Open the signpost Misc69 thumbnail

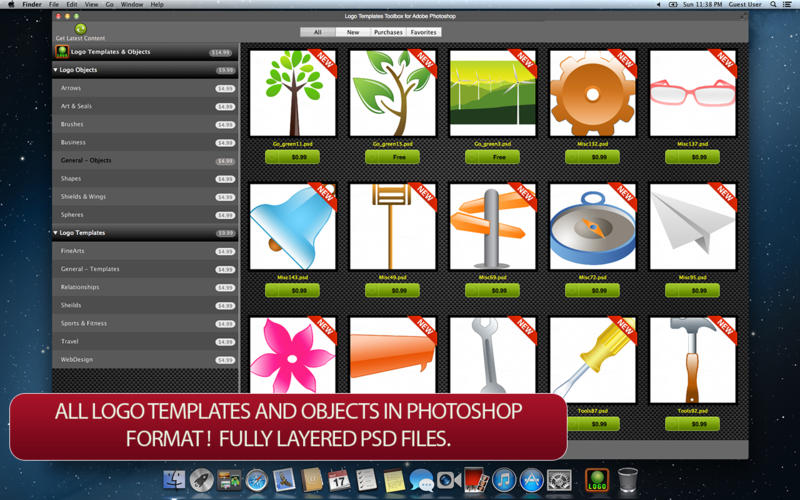coord(492,227)
